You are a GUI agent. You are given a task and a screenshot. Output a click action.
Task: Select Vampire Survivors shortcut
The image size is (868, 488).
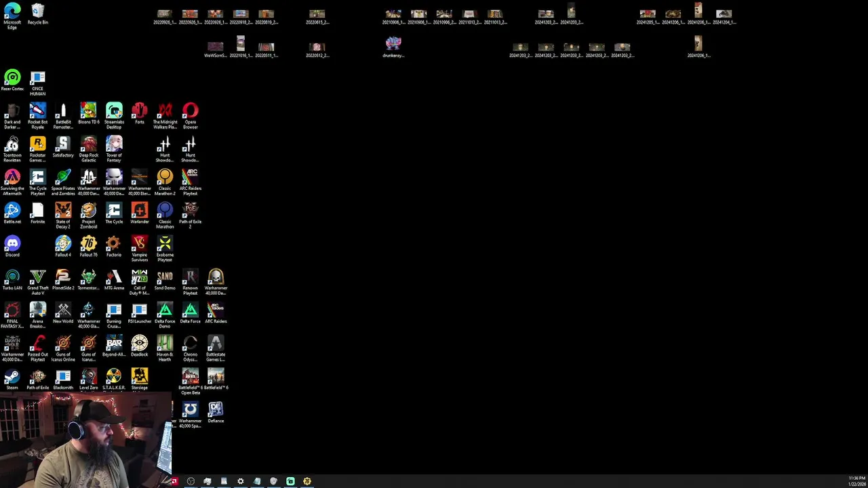coord(140,249)
